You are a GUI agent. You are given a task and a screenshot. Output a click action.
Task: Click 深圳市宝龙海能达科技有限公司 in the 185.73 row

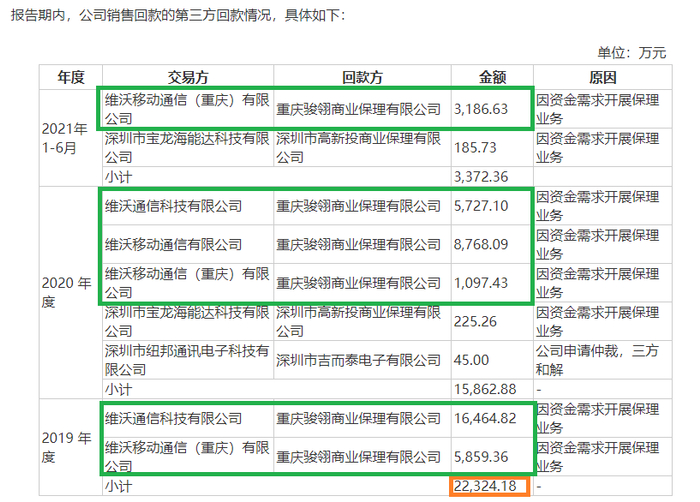click(x=187, y=148)
